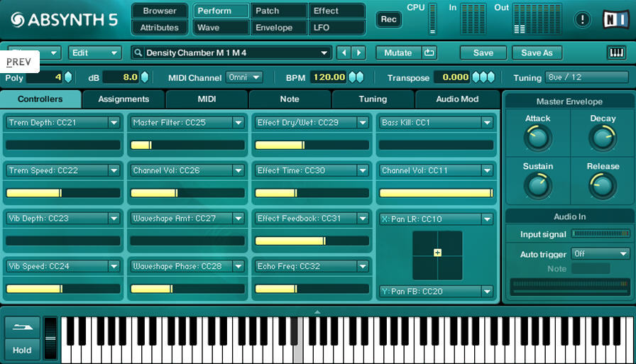Click the keyboard scroll-up arrow above the keys
Screen dimensions: 636x364
click(317, 312)
